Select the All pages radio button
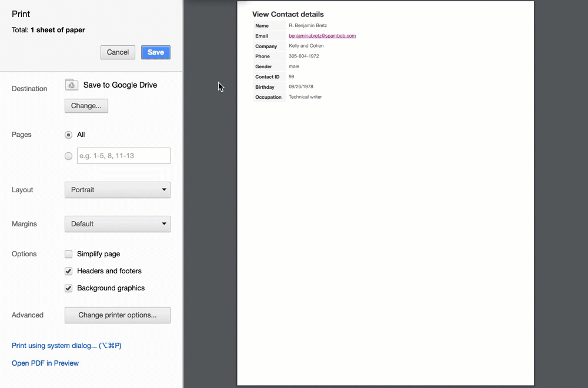This screenshot has width=588, height=388. (x=68, y=135)
